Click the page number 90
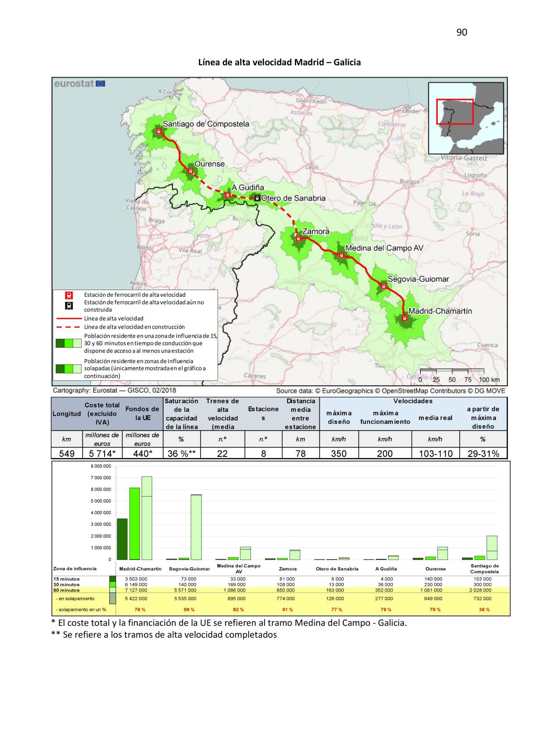This screenshot has height=756, width=534. click(462, 32)
